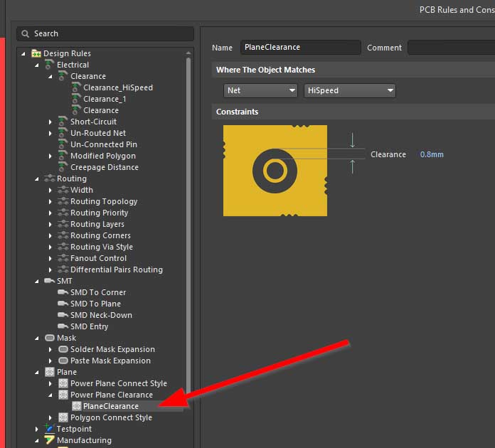The image size is (495, 448).
Task: Click the Clearance_HiSpeed rule icon
Action: pyautogui.click(x=75, y=87)
